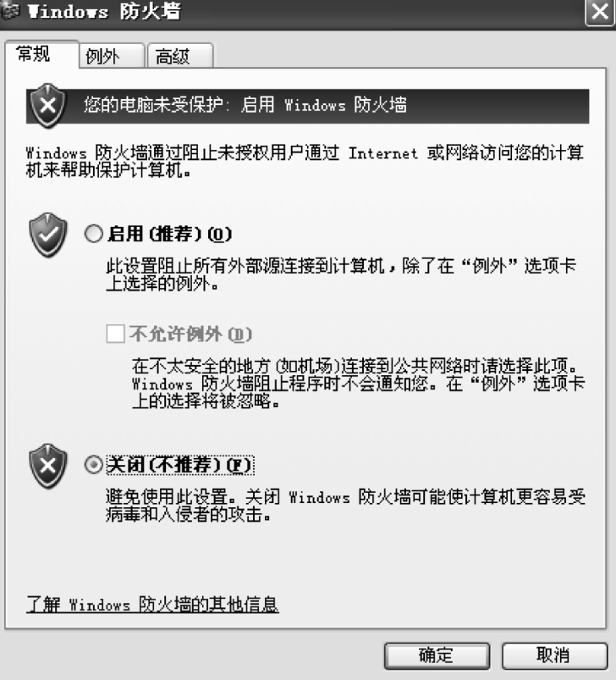
Task: Select the 启用 (推荐) radio button
Action: tap(94, 234)
